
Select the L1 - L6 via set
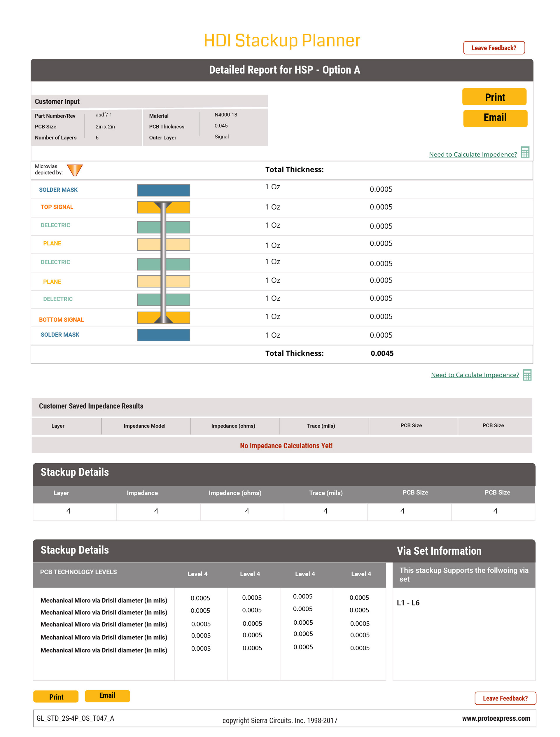pyautogui.click(x=408, y=602)
